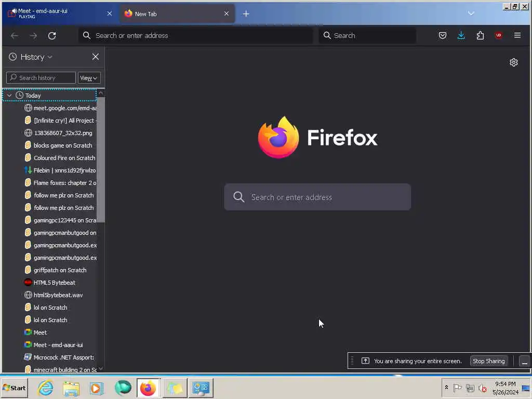Open the View dropdown in History
The width and height of the screenshot is (532, 399).
pyautogui.click(x=89, y=78)
